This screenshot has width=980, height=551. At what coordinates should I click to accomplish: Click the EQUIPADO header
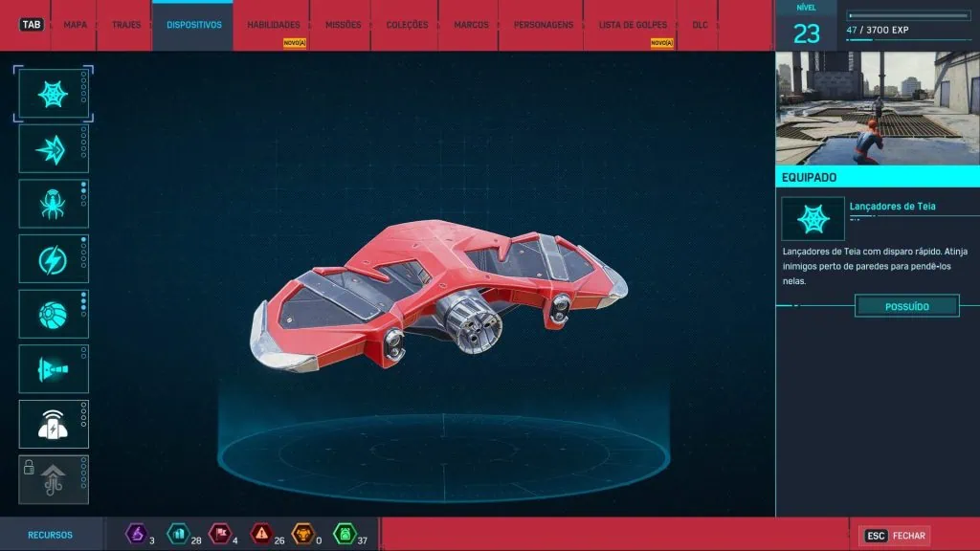coord(878,177)
